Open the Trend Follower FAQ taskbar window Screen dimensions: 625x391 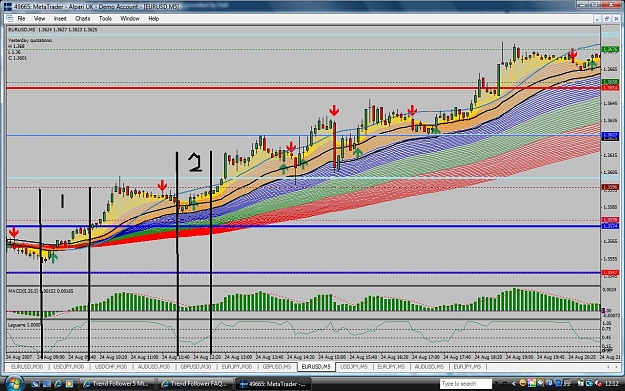pyautogui.click(x=195, y=384)
